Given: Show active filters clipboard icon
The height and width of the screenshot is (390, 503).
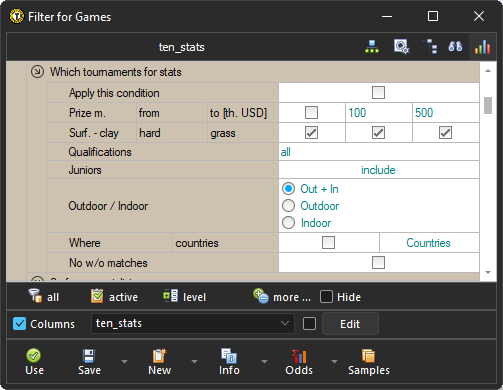Looking at the screenshot, I should (x=97, y=296).
